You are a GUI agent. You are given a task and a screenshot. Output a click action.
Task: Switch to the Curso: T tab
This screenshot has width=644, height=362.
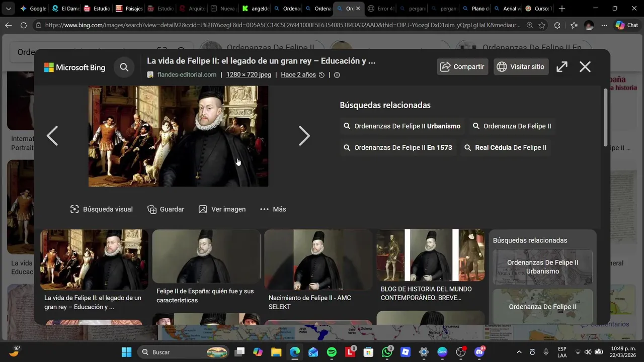coord(538,9)
